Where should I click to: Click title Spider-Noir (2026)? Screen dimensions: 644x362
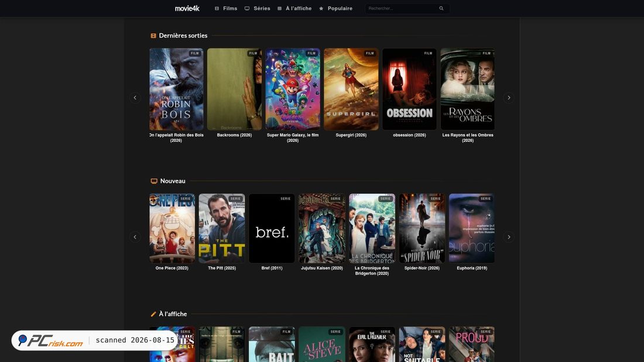click(x=422, y=268)
